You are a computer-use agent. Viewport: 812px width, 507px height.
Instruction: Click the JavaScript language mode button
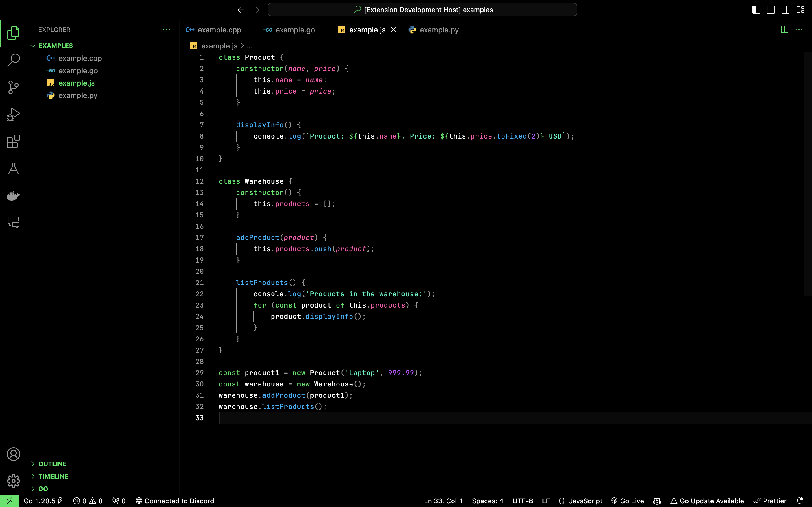click(x=585, y=501)
